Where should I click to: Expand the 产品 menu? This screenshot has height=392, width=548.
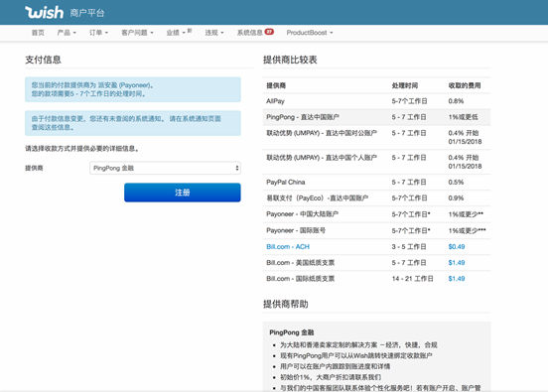(67, 33)
